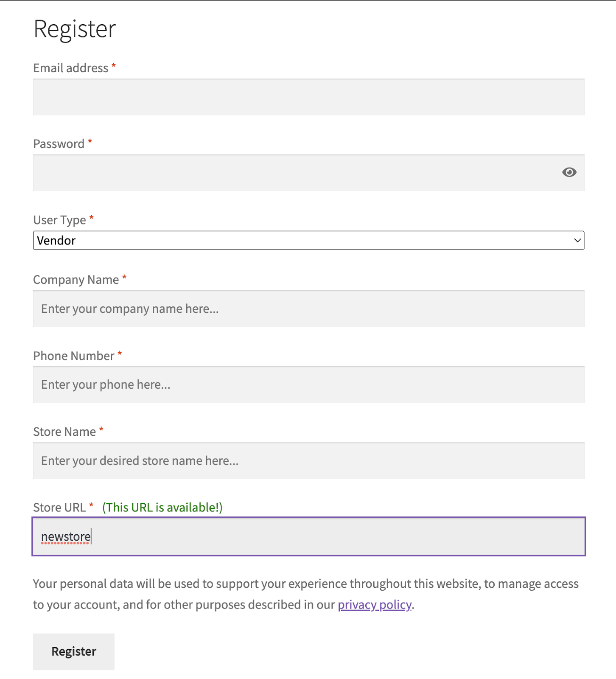The height and width of the screenshot is (679, 616).
Task: Click the Phone Number input field
Action: 308,385
